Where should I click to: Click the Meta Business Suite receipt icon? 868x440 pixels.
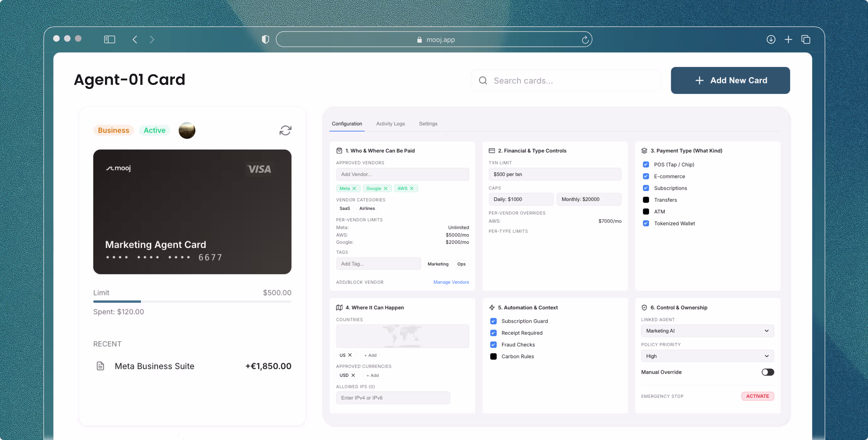click(x=100, y=366)
